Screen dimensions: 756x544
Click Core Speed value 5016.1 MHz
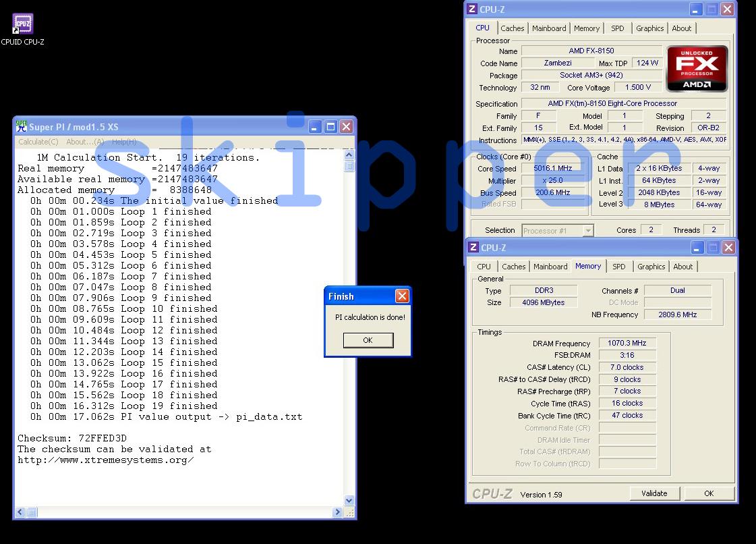coord(552,169)
